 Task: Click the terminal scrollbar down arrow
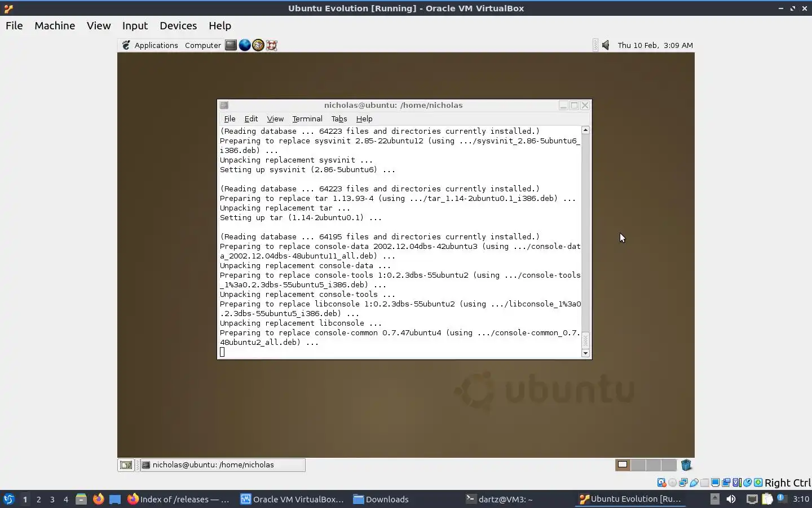click(x=585, y=353)
